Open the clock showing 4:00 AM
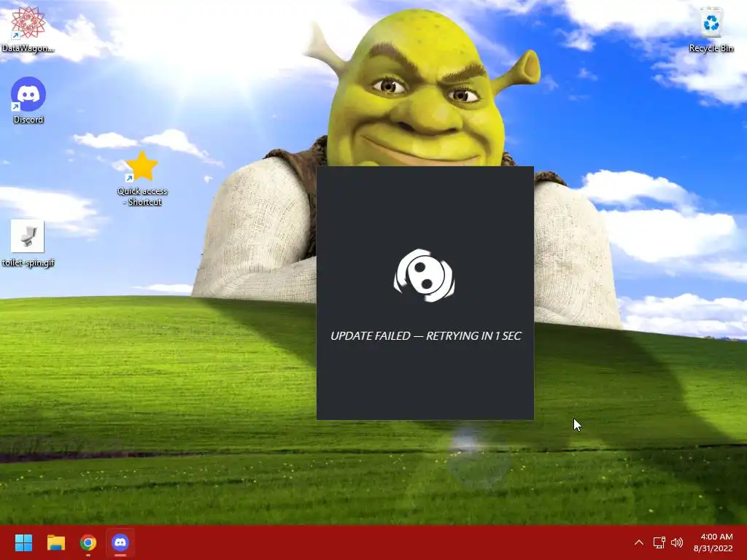This screenshot has width=747, height=560. click(x=716, y=537)
